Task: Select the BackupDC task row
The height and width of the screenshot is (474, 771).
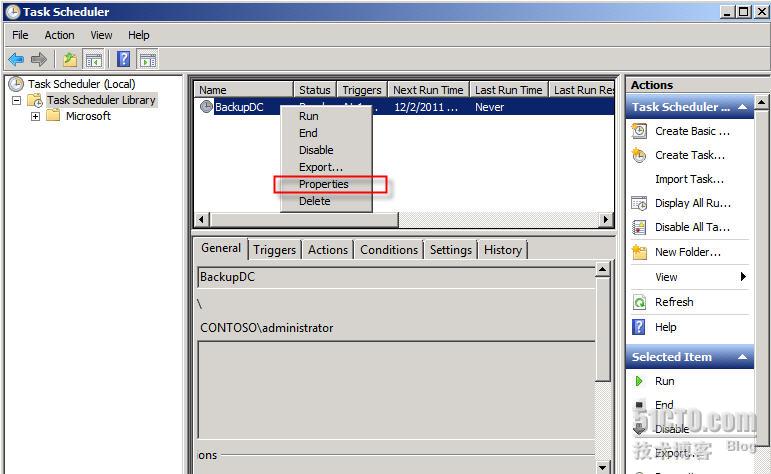Action: click(x=404, y=107)
